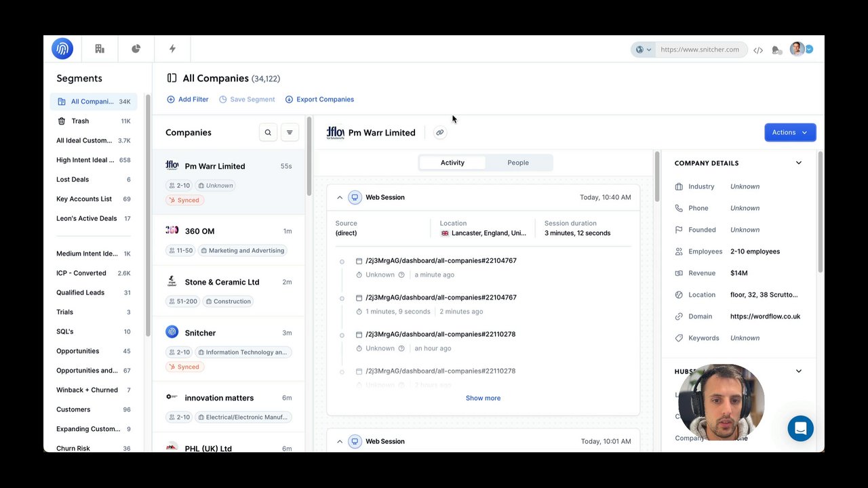Switch to the Activity tab
Screen dimensions: 868x488
[452, 163]
